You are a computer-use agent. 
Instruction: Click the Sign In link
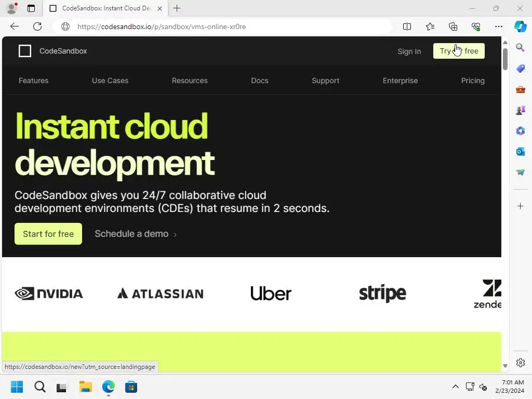[x=409, y=51]
